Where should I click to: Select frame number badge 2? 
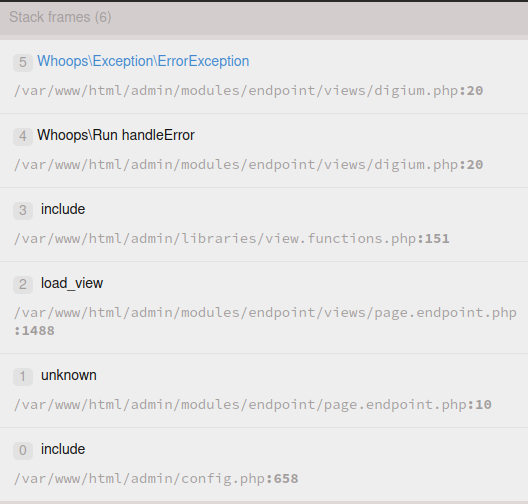(23, 285)
